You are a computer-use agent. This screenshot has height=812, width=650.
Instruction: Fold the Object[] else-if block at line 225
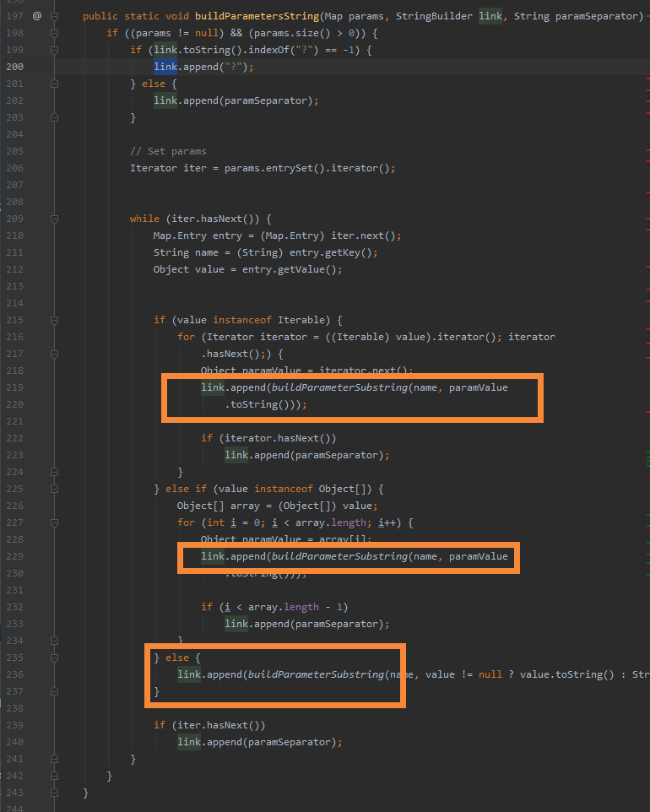(54, 489)
